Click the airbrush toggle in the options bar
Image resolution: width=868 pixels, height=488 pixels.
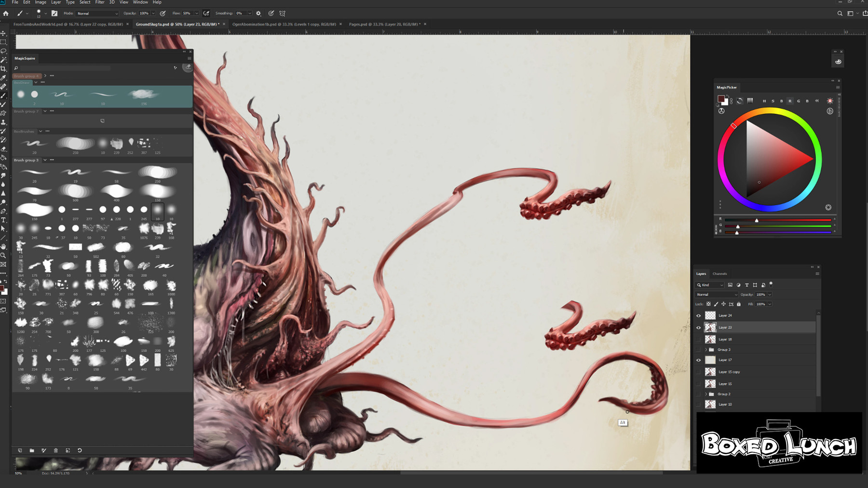click(206, 13)
